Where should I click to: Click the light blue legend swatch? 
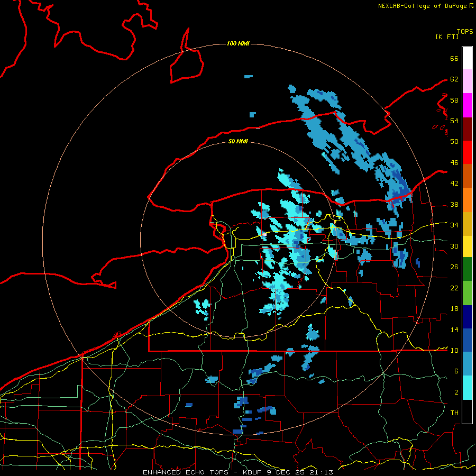pyautogui.click(x=467, y=364)
